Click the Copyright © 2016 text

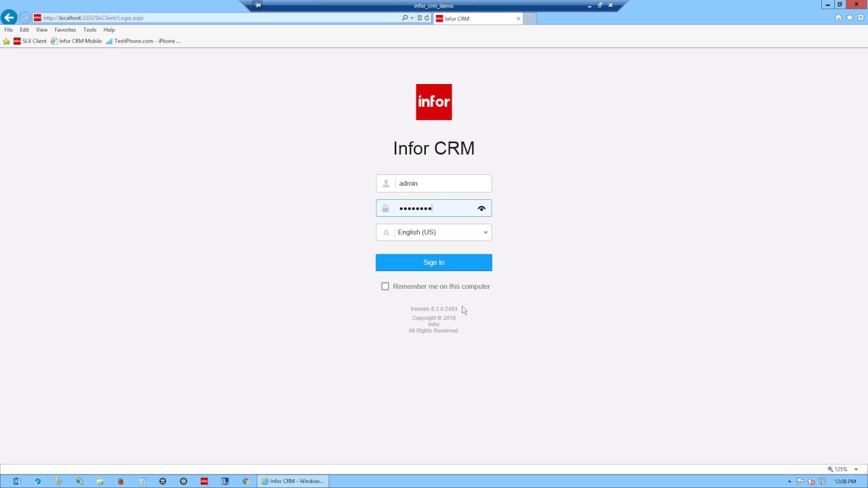click(x=434, y=318)
